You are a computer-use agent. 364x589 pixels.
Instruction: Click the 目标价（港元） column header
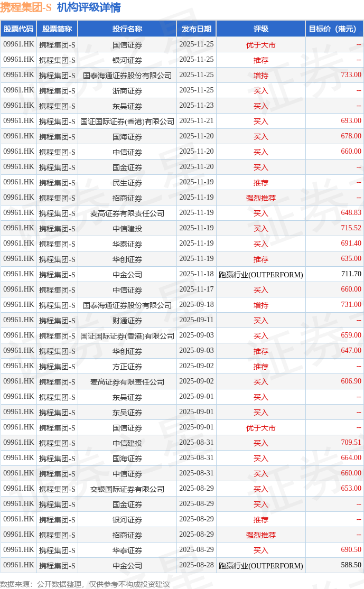[334, 29]
